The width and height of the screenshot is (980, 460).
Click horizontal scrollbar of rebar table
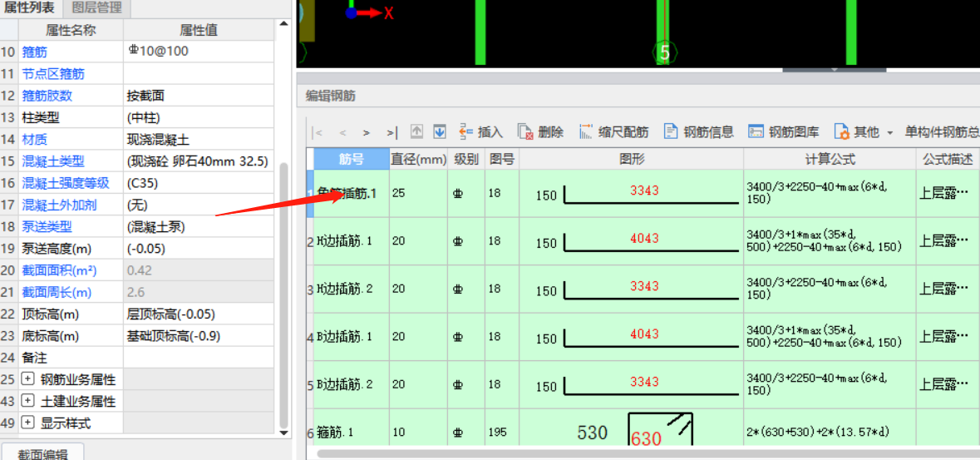point(647,453)
